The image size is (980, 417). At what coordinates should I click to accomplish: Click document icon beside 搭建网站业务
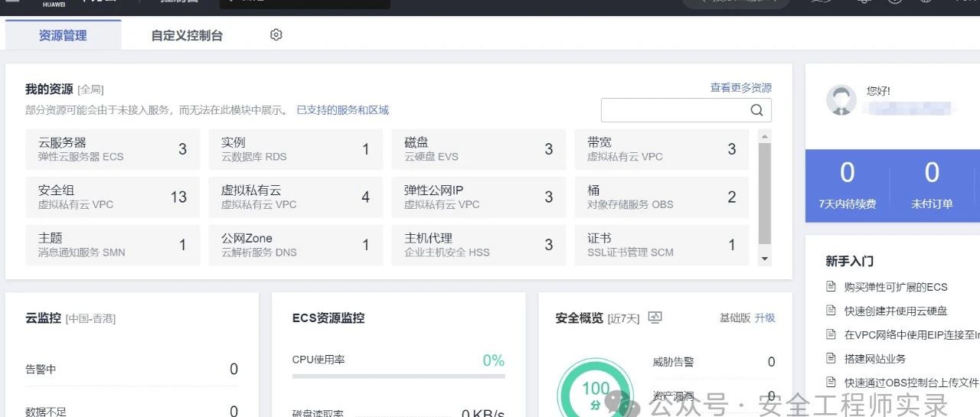(x=831, y=358)
